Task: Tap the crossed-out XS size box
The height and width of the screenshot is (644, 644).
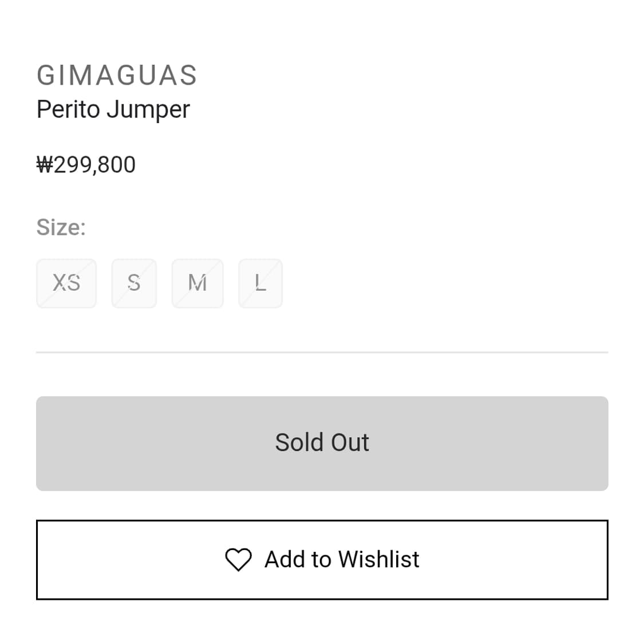Action: click(66, 283)
